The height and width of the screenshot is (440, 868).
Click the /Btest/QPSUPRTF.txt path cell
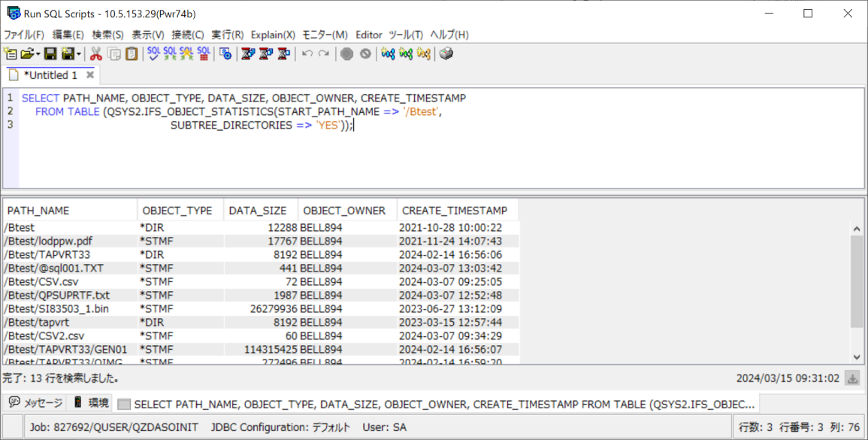coord(70,296)
